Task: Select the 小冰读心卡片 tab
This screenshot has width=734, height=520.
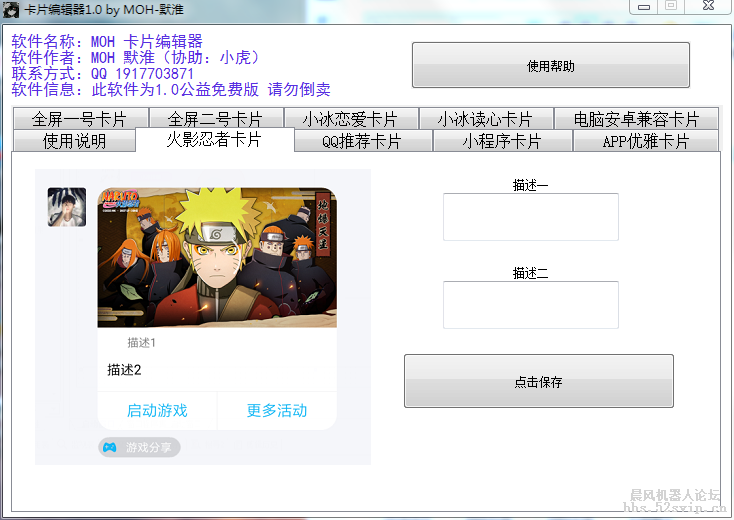Action: coord(486,118)
